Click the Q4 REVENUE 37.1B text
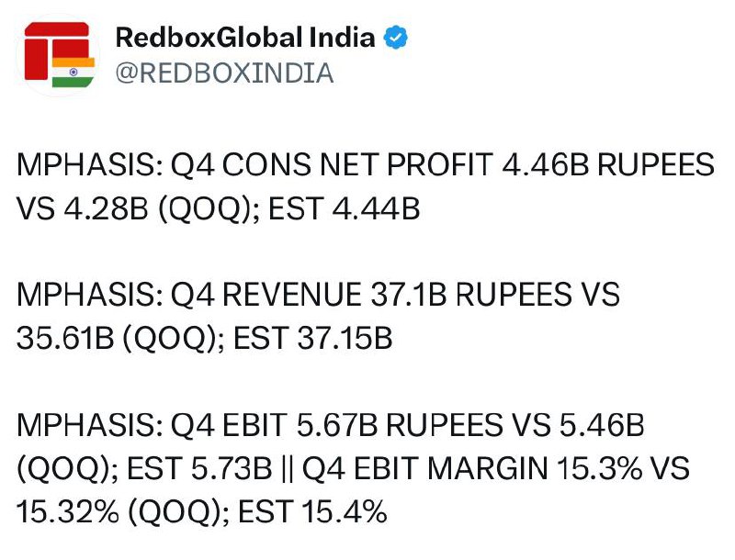The image size is (735, 560). pos(309,295)
